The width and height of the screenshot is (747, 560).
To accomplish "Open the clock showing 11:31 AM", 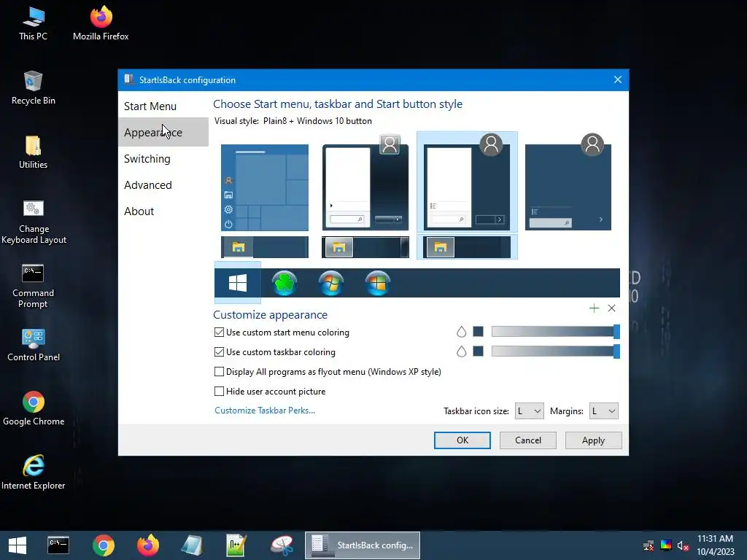I will click(715, 545).
